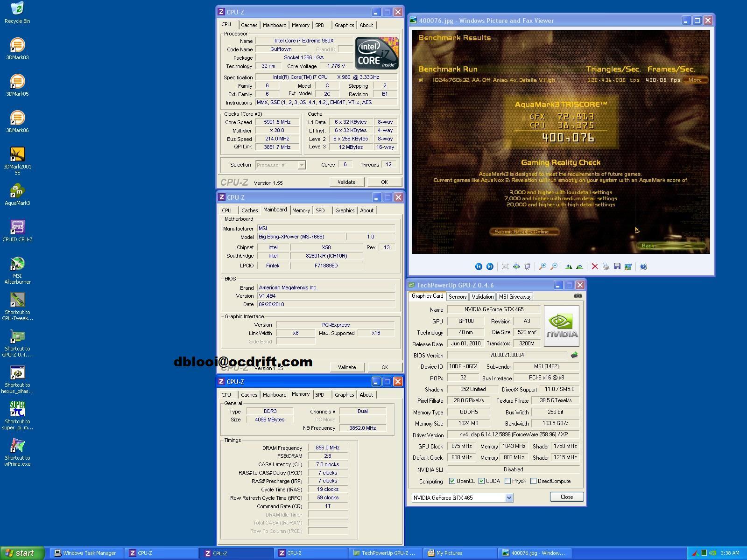Go to next image in Picture Viewer
The image size is (747, 560).
click(x=490, y=266)
